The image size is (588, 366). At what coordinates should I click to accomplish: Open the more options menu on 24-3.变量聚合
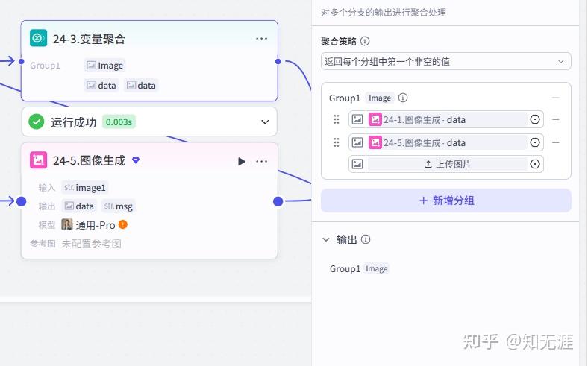[x=261, y=39]
